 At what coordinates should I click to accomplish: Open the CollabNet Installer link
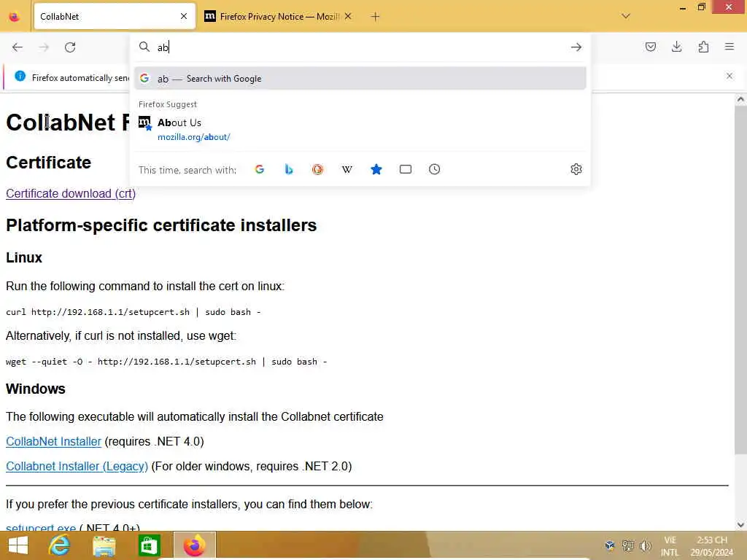pyautogui.click(x=53, y=441)
